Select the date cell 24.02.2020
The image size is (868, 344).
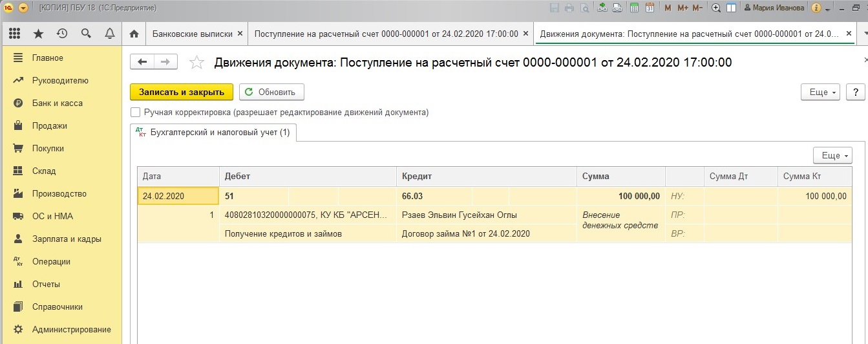point(178,196)
